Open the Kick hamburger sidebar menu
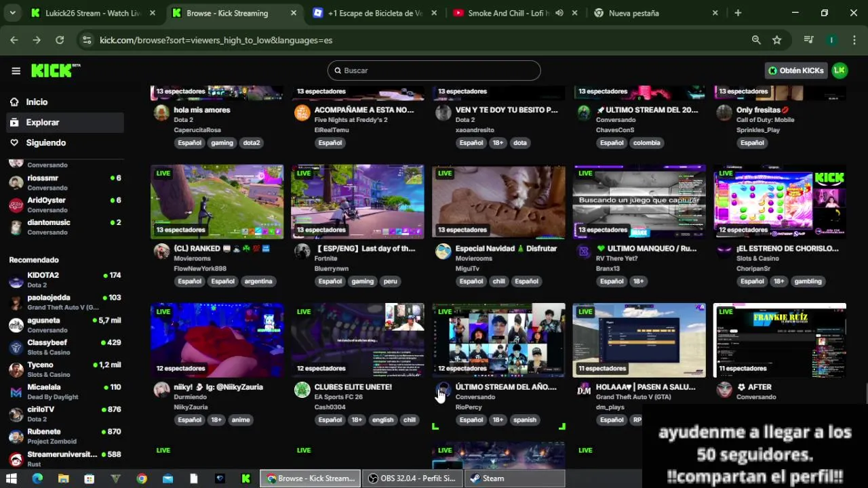This screenshot has height=488, width=868. [x=16, y=70]
